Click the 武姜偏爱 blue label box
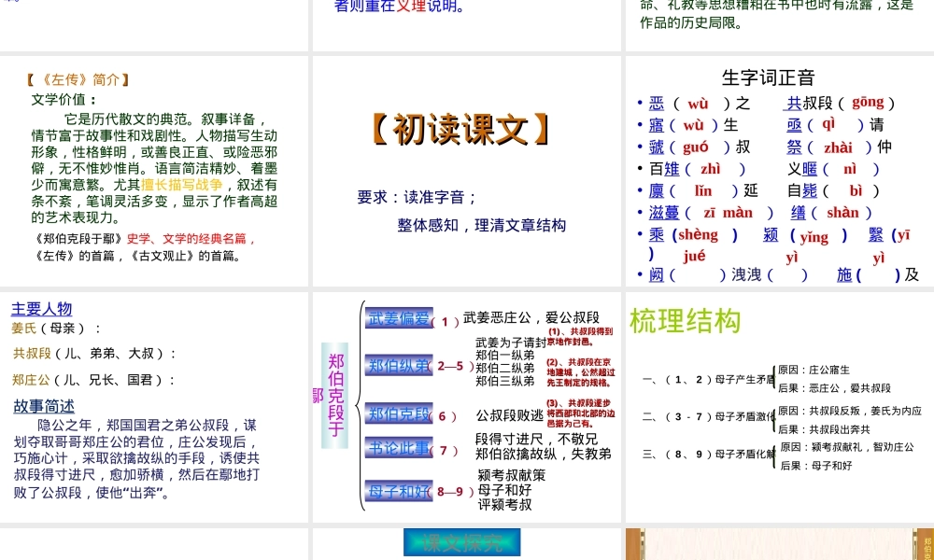The width and height of the screenshot is (934, 560). pyautogui.click(x=399, y=318)
